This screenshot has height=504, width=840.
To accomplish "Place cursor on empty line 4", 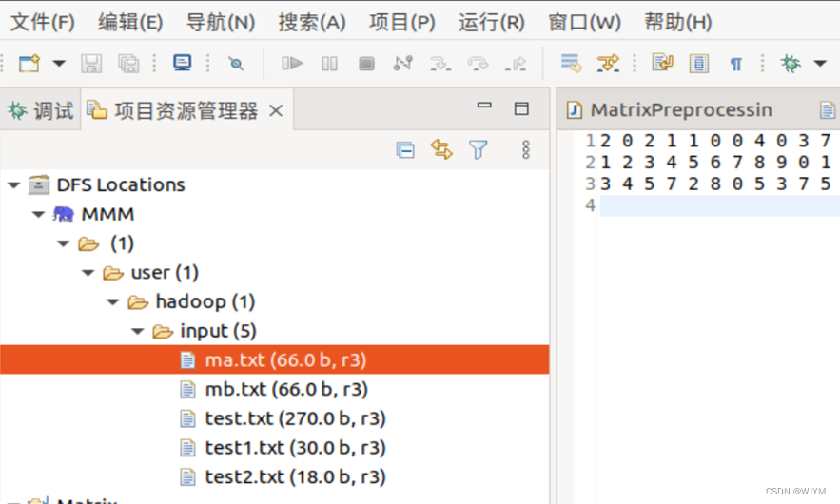I will point(719,205).
